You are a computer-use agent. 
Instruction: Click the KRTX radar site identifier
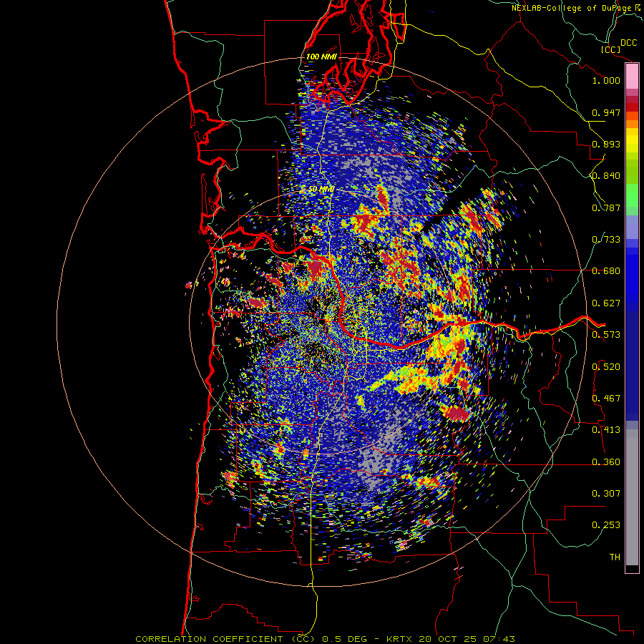pos(399,639)
